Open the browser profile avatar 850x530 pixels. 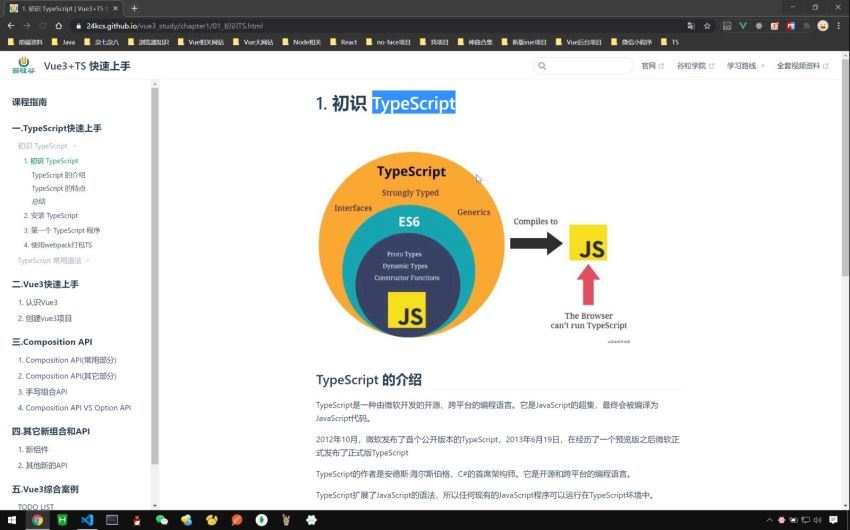822,25
